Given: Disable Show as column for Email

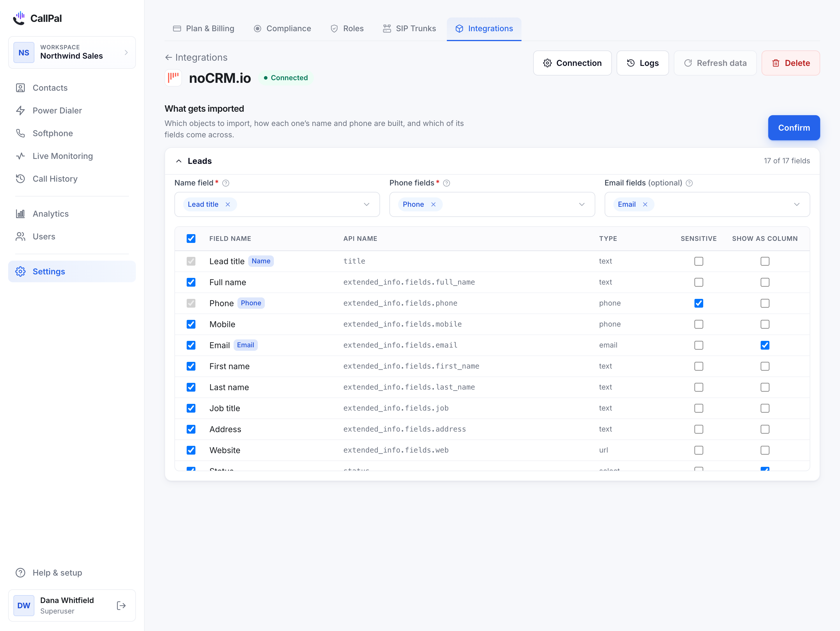Looking at the screenshot, I should pyautogui.click(x=765, y=345).
